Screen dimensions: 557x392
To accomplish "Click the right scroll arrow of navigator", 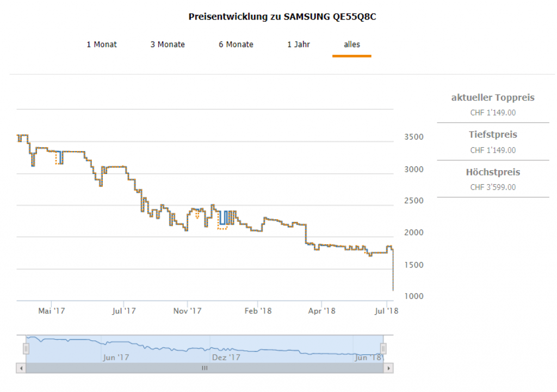I will coord(388,368).
